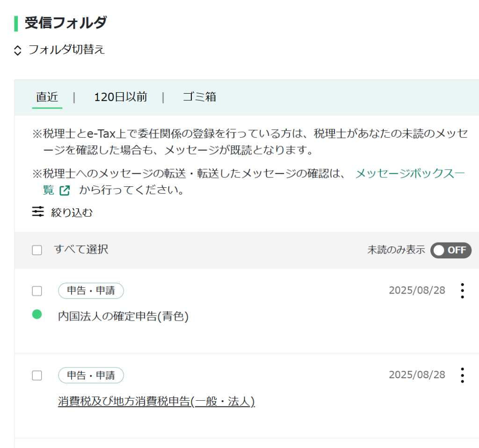Open the 内国法人の確定申告(青色) message

point(123,316)
